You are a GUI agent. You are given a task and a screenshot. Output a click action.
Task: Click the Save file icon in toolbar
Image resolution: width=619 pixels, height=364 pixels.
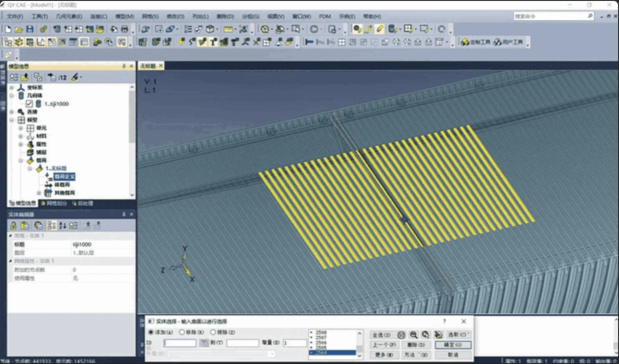[x=30, y=29]
